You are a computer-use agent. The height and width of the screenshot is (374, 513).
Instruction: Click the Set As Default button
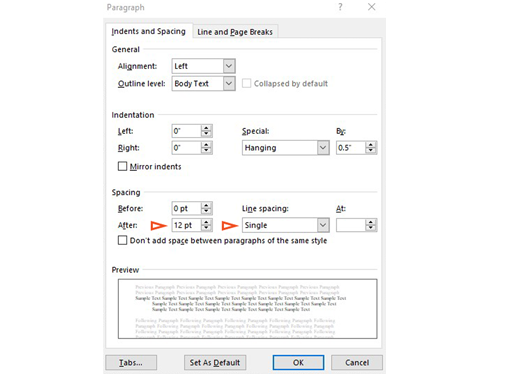click(215, 362)
